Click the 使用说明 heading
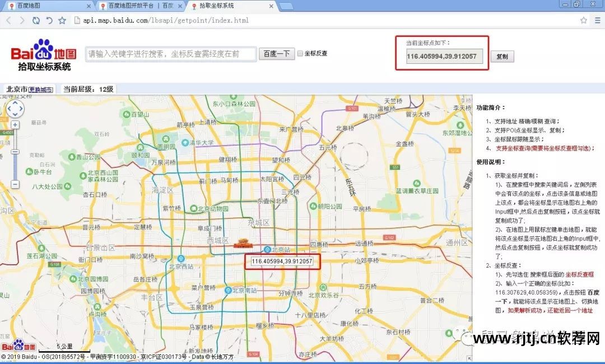The image size is (605, 364). click(x=490, y=162)
